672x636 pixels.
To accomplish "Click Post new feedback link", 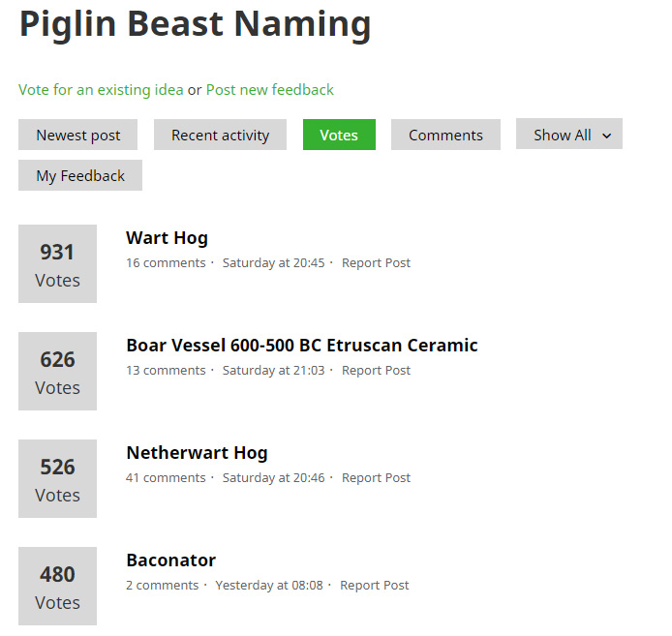I will [x=269, y=89].
